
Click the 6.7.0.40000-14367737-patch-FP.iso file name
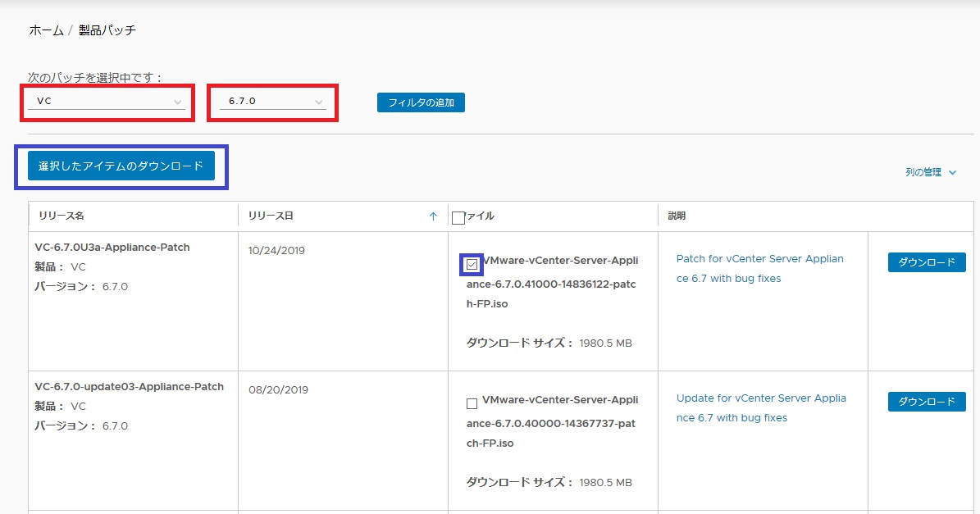[x=552, y=421]
